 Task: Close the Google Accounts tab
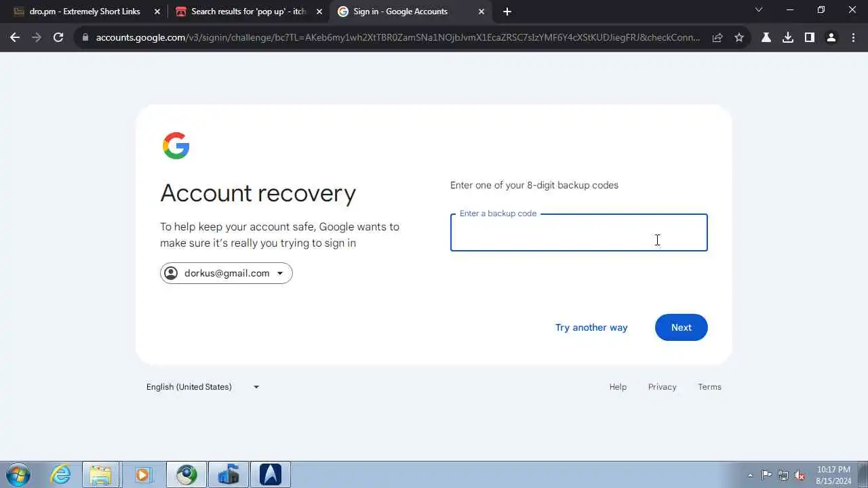coord(481,12)
